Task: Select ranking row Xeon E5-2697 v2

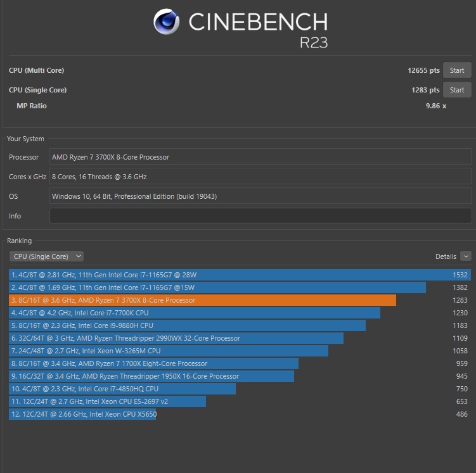Action: pyautogui.click(x=240, y=401)
